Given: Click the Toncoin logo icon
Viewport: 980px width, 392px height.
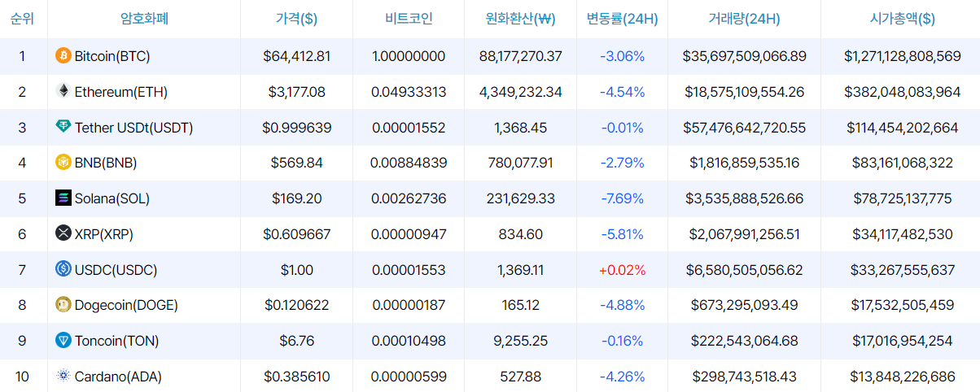Looking at the screenshot, I should pyautogui.click(x=63, y=341).
